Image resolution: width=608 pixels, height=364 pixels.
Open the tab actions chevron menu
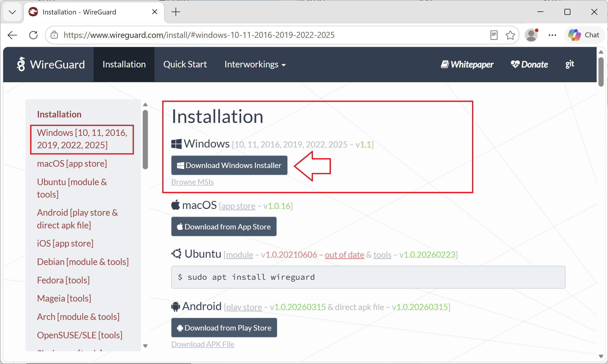(12, 12)
